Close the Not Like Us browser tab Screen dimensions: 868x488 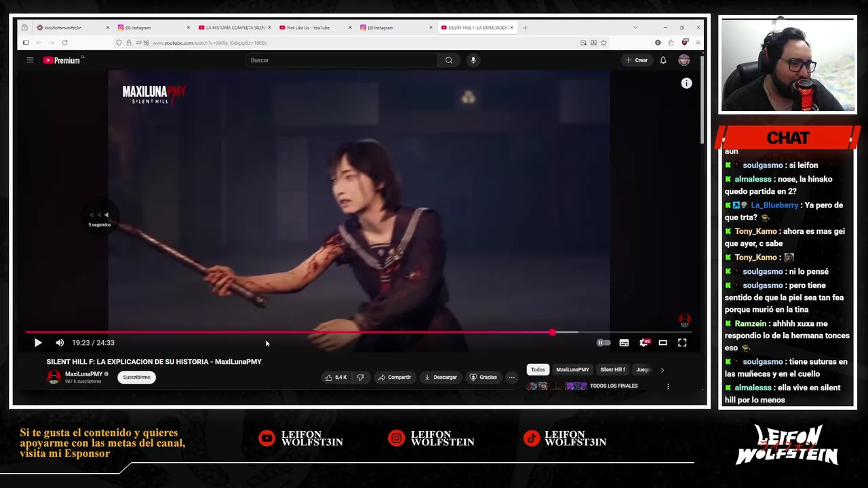coord(350,28)
